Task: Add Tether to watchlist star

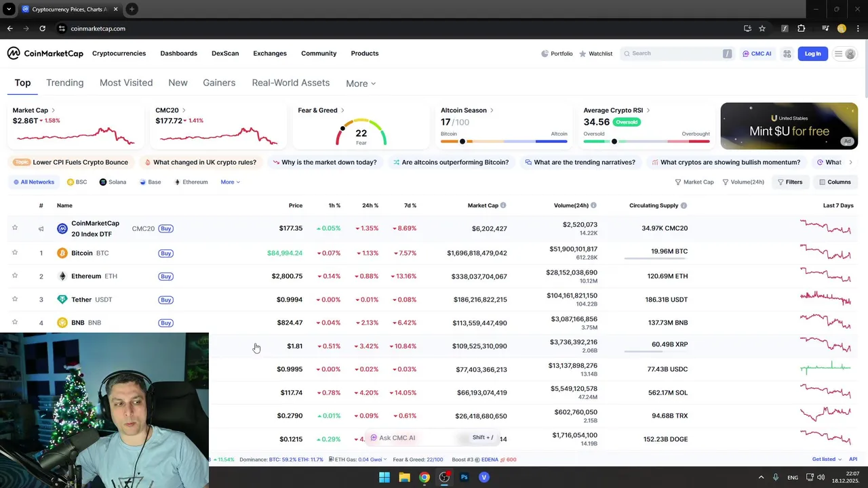Action: [x=15, y=299]
